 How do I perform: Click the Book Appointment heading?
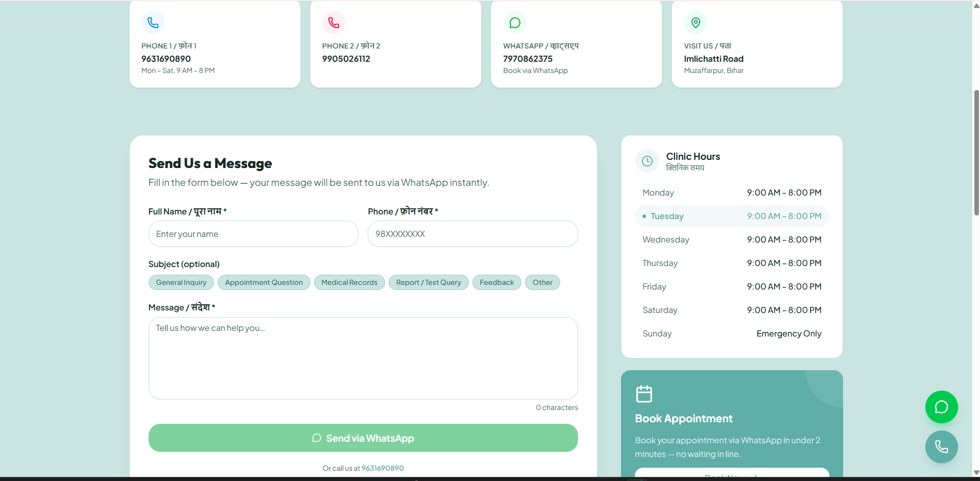click(x=683, y=419)
